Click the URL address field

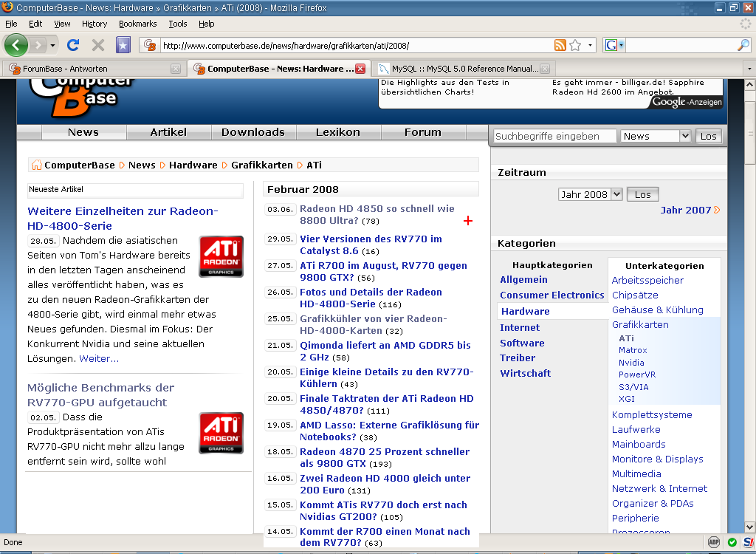[357, 46]
